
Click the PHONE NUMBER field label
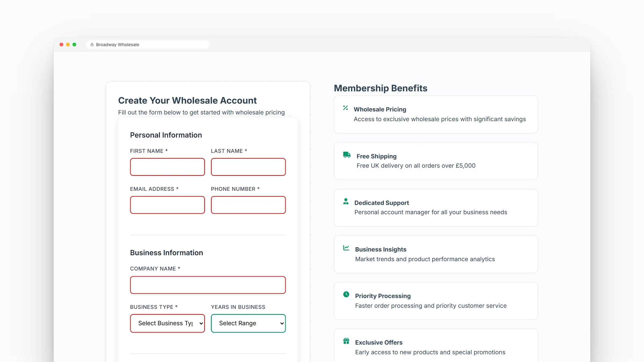[x=235, y=189]
